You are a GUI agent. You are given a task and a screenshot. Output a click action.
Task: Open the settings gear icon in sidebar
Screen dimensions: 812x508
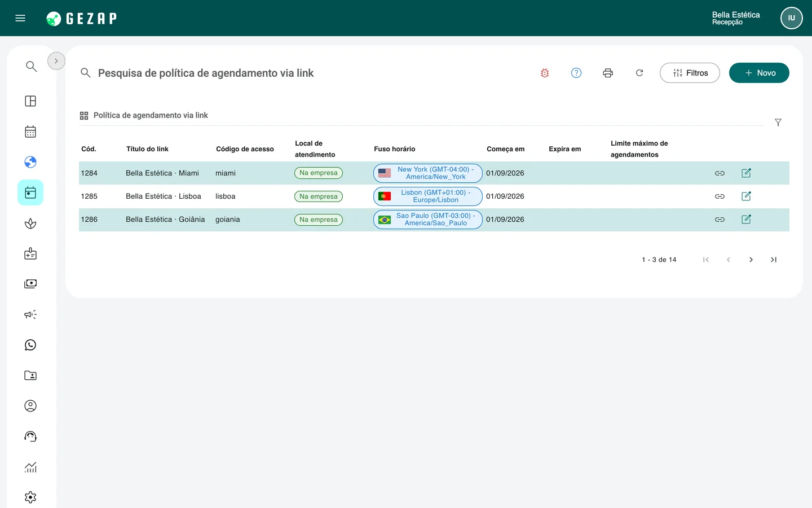(30, 497)
